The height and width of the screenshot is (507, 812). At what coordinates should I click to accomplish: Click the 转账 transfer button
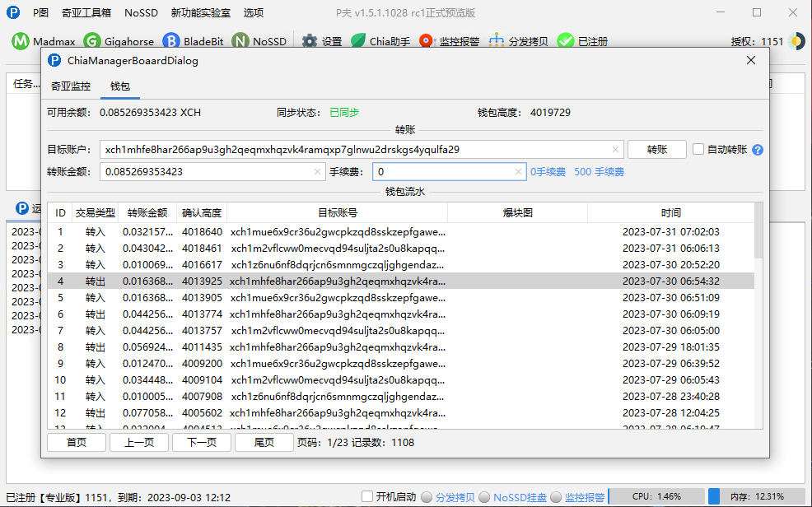click(x=656, y=150)
